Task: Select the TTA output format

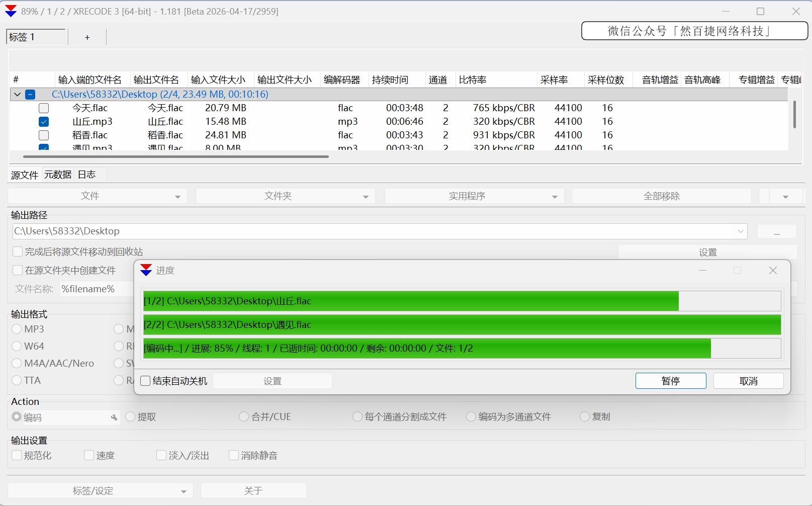Action: coord(16,380)
